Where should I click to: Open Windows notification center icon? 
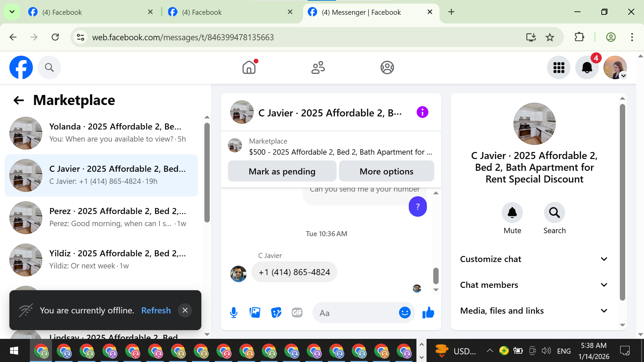click(x=625, y=351)
